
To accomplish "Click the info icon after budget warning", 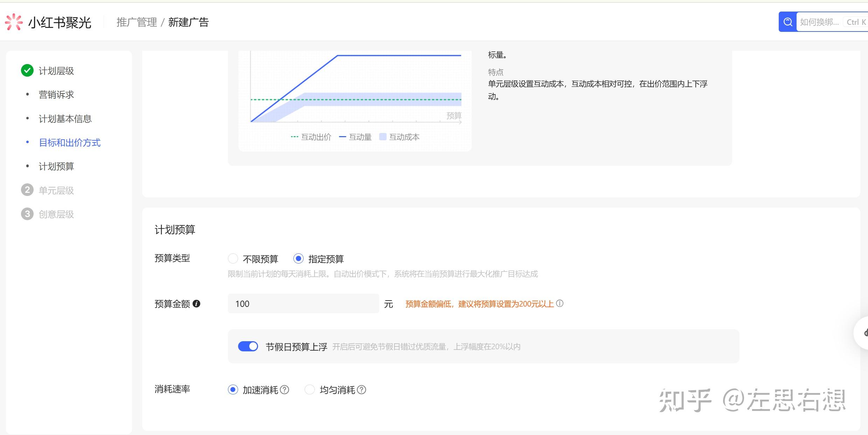I will point(560,303).
